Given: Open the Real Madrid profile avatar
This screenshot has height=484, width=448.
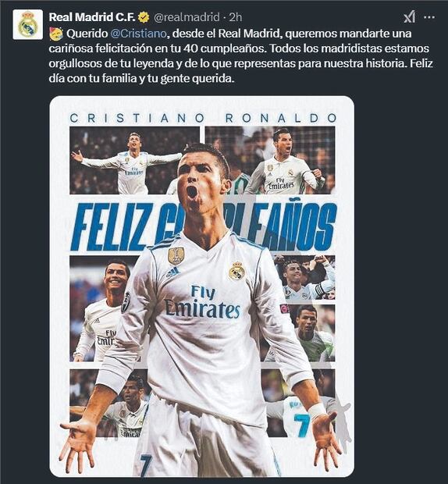Looking at the screenshot, I should point(28,24).
